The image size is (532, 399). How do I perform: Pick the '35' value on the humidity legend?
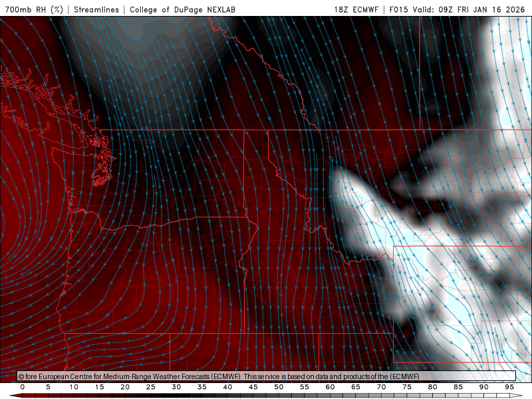(202, 387)
